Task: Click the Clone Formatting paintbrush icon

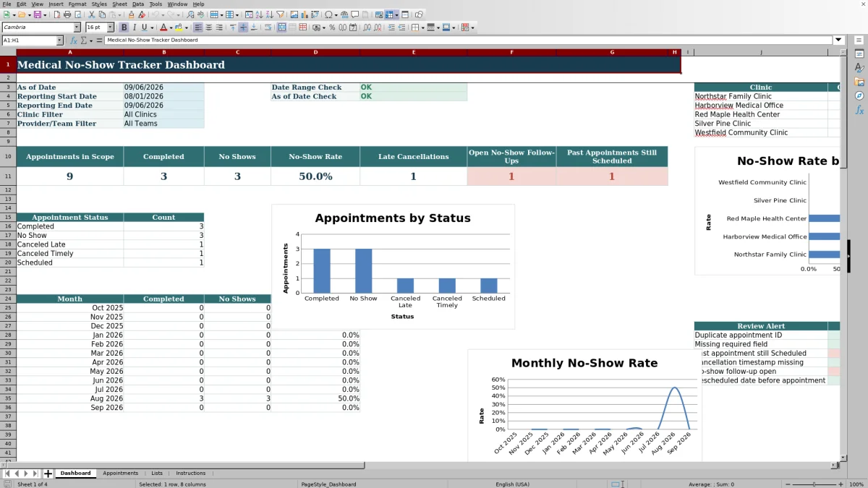Action: pos(131,14)
